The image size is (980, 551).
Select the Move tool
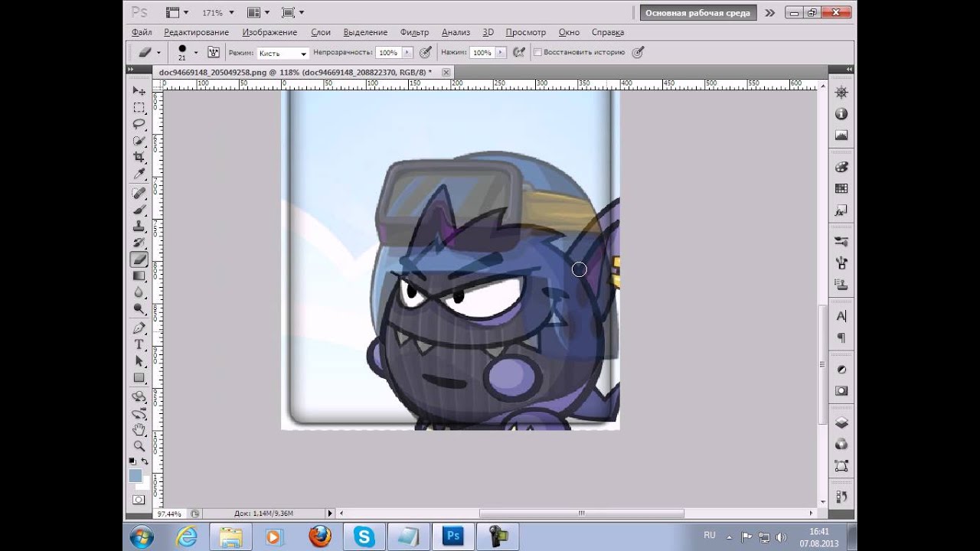(139, 91)
